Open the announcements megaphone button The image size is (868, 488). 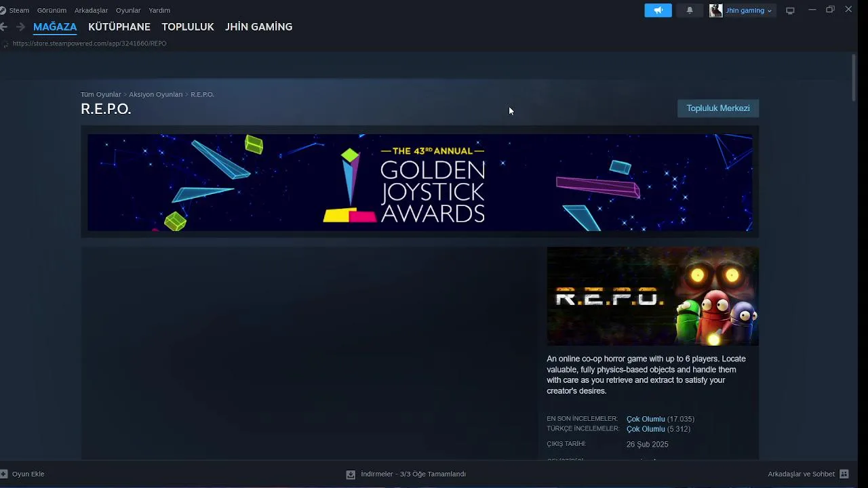(658, 10)
